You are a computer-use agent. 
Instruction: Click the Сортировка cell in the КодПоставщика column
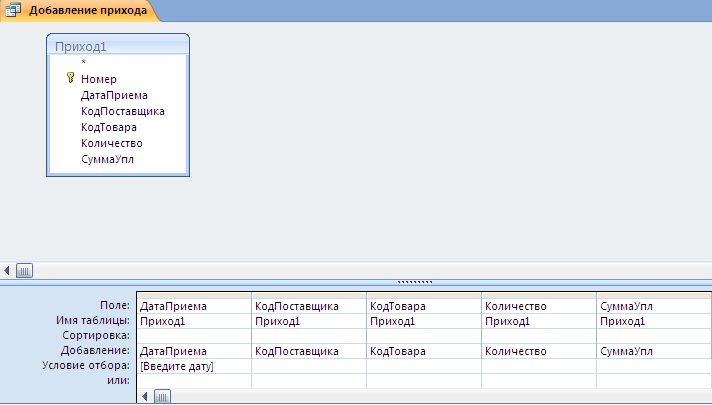click(309, 336)
